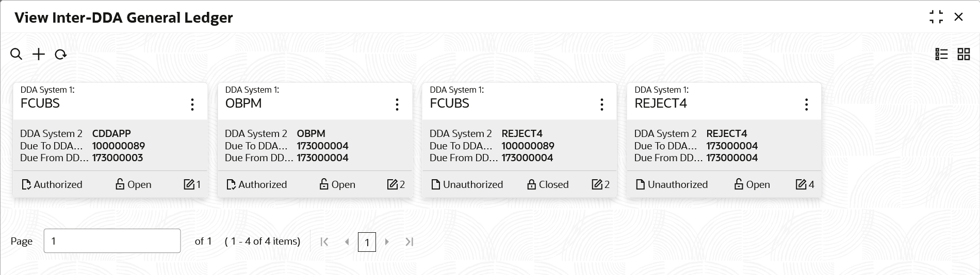Click Unauthorized status on REJECT4 card
The width and height of the screenshot is (980, 275).
(672, 184)
